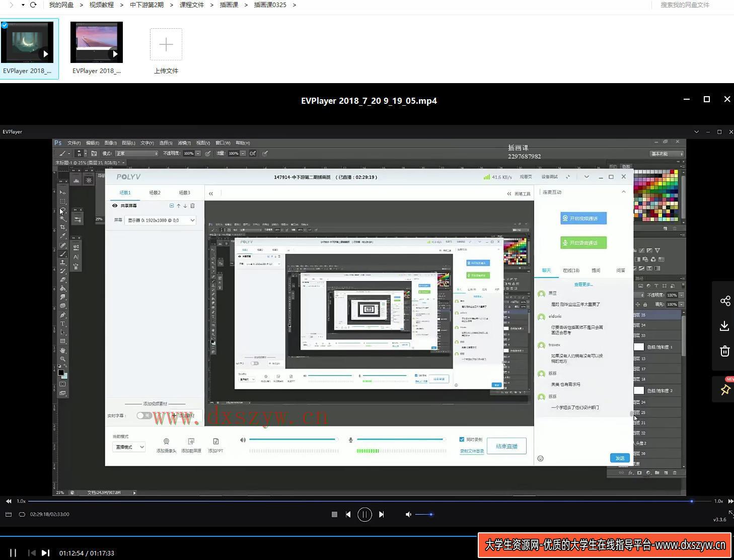Delete shared screen source via trash icon
The width and height of the screenshot is (734, 560).
192,205
